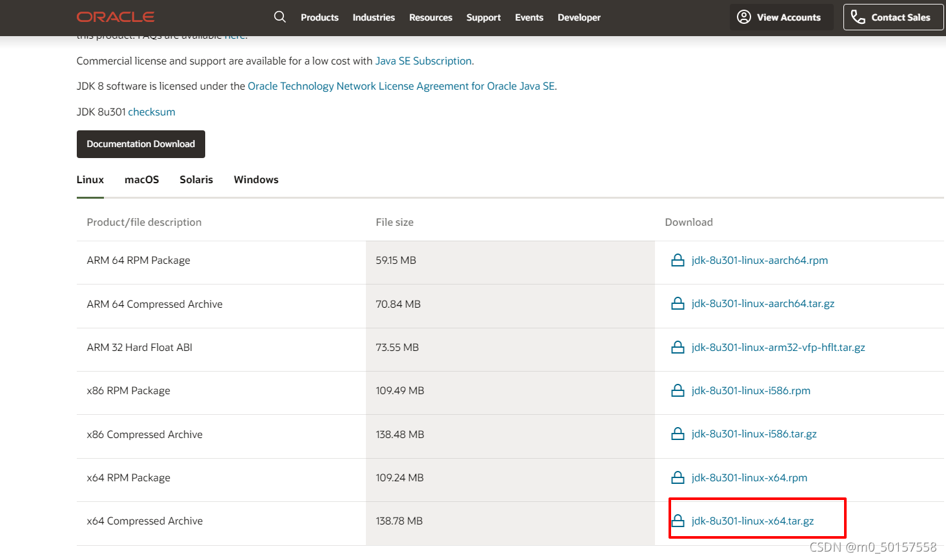Screen dimensions: 946x560
Task: Click the '109.24 MB' file size
Action: (400, 477)
